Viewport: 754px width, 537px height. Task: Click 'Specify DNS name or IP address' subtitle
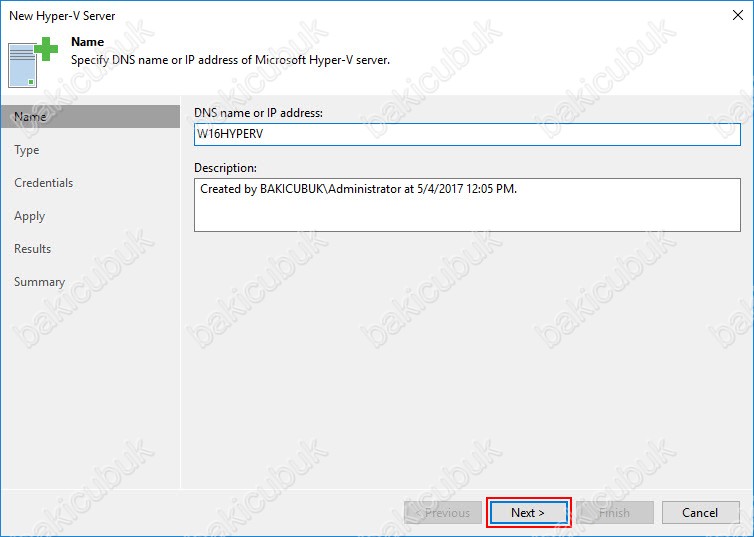230,60
